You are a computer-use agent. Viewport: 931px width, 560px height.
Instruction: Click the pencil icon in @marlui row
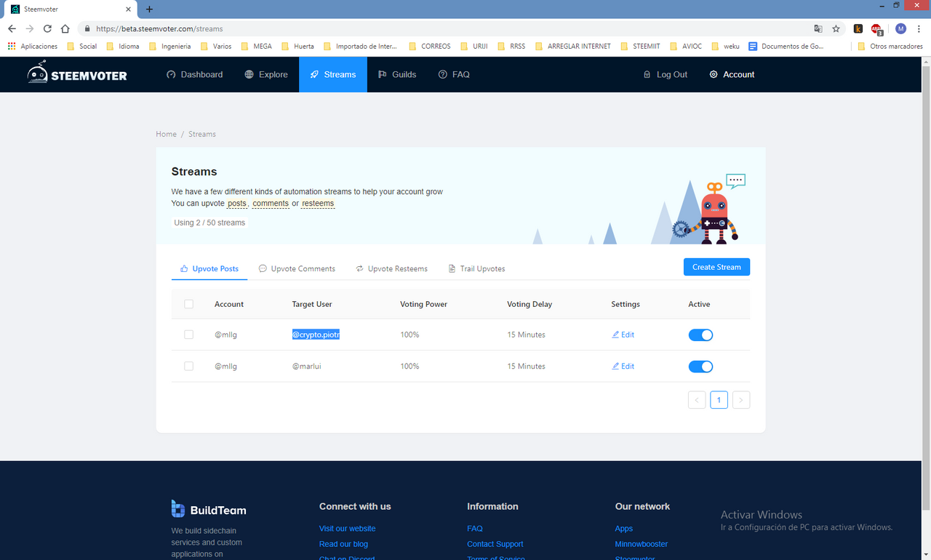tap(615, 367)
